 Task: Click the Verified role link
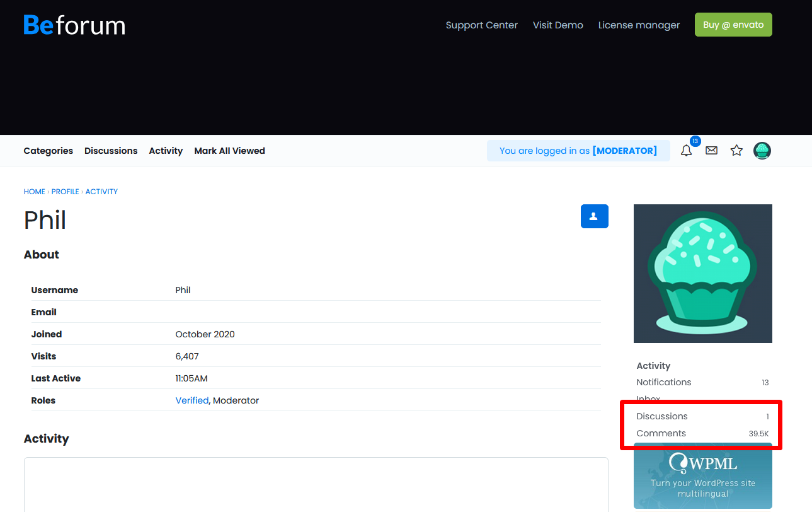[192, 400]
